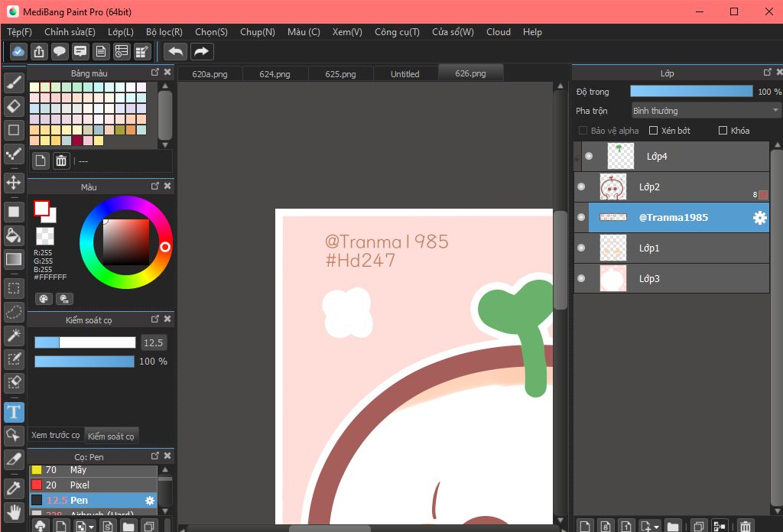Close the Bảng màu panel

pyautogui.click(x=167, y=73)
